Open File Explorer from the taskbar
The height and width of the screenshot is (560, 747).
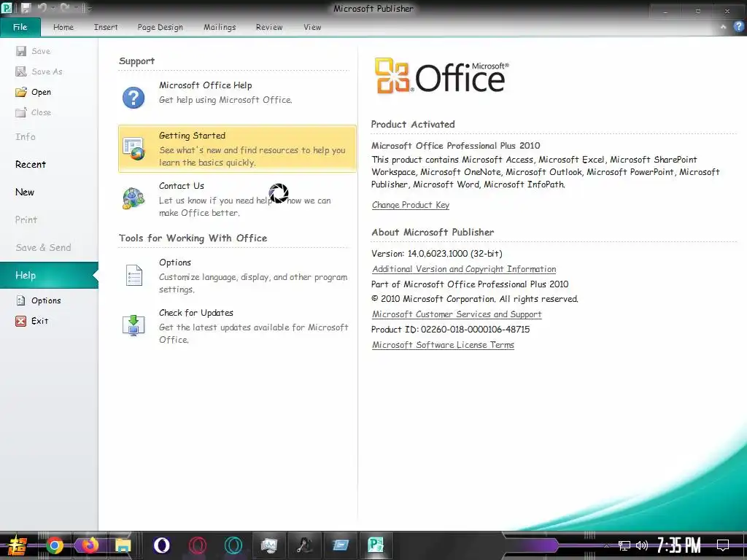[123, 545]
